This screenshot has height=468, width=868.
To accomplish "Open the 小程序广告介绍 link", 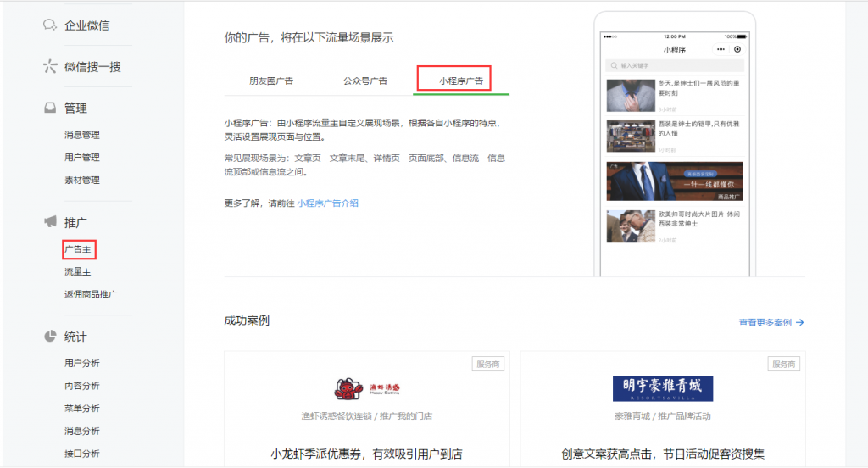I will tap(327, 203).
